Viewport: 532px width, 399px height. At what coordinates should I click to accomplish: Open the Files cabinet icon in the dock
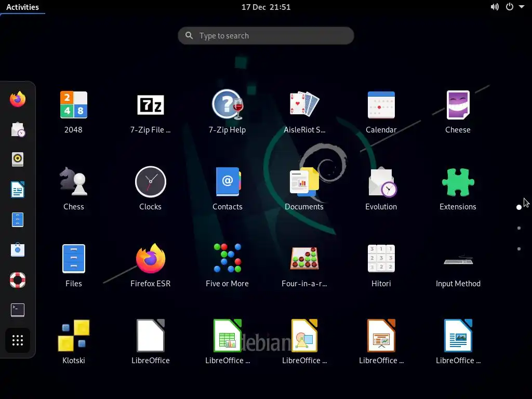(18, 220)
